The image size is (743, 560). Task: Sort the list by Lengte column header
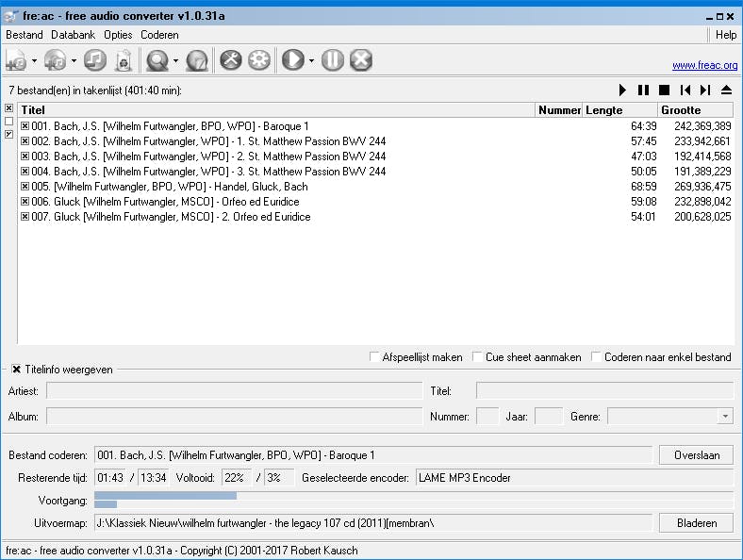(x=619, y=110)
